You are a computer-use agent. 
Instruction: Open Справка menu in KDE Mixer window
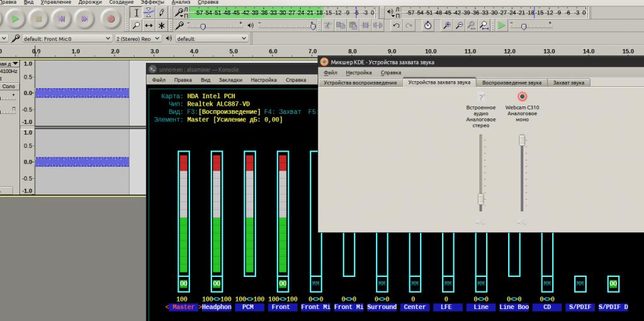tap(391, 73)
